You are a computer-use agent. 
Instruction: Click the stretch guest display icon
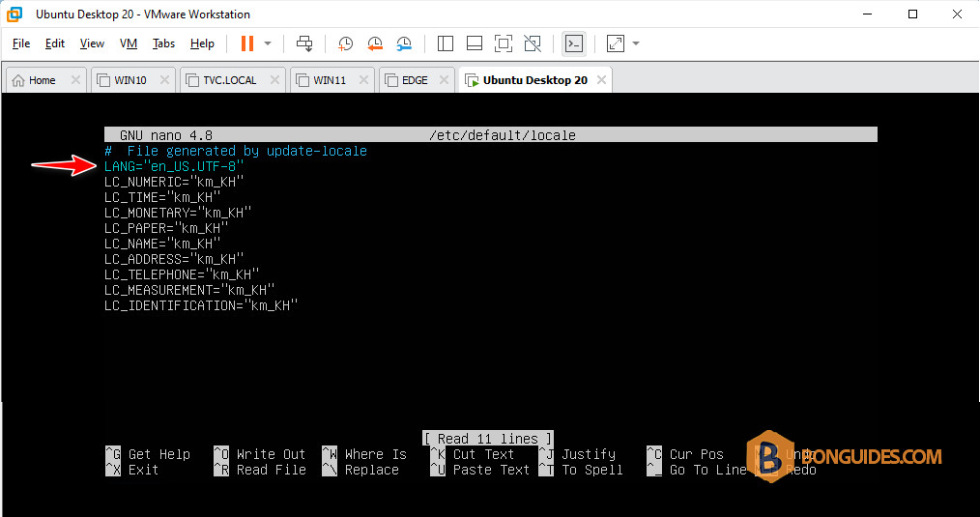point(616,43)
